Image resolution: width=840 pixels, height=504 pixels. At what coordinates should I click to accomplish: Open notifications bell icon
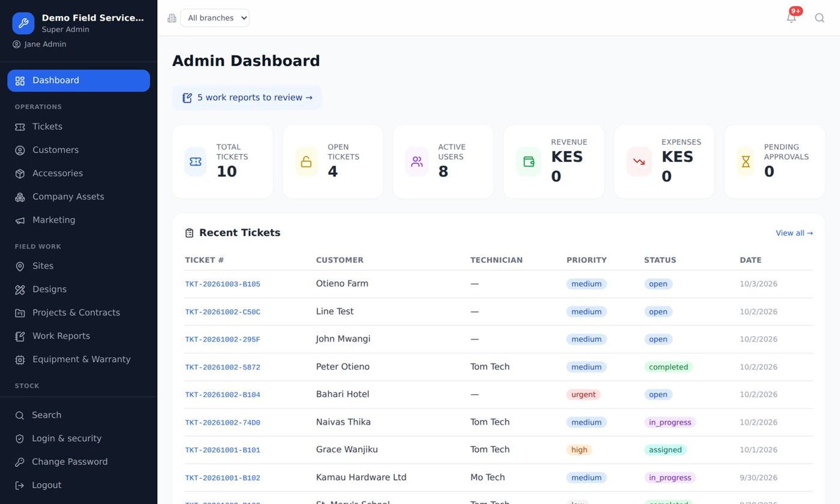tap(791, 18)
